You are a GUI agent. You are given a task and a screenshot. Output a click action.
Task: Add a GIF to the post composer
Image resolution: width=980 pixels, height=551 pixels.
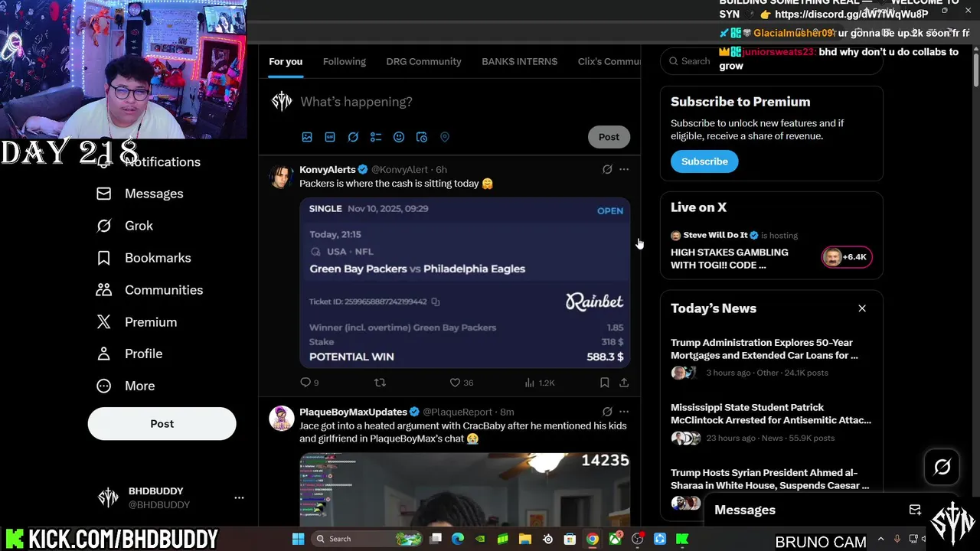pos(330,137)
